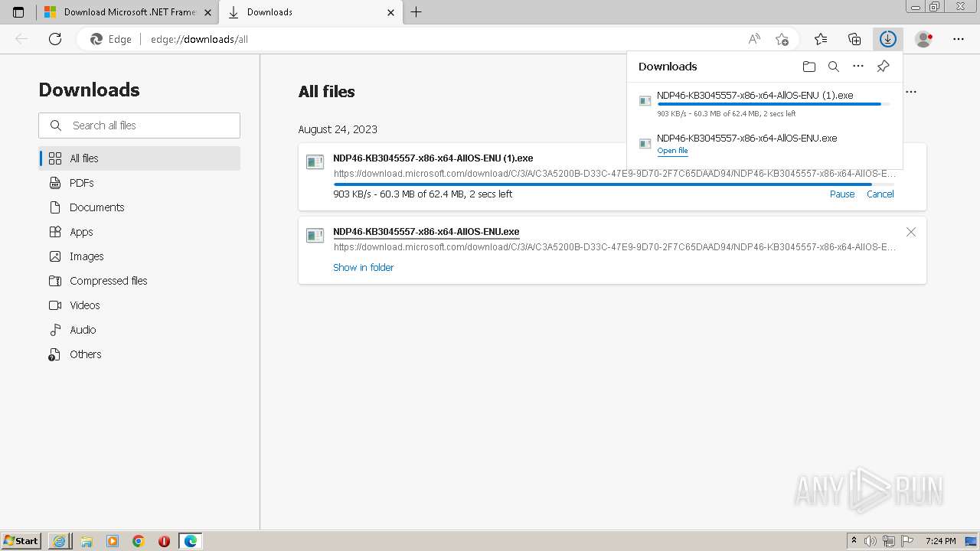Image resolution: width=980 pixels, height=551 pixels.
Task: Open More options in Downloads flyout
Action: (x=858, y=67)
